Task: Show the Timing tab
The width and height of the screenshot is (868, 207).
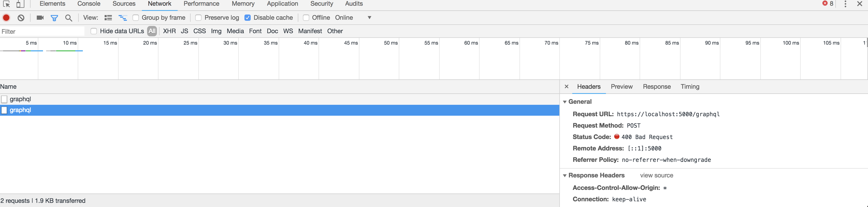Action: 690,87
